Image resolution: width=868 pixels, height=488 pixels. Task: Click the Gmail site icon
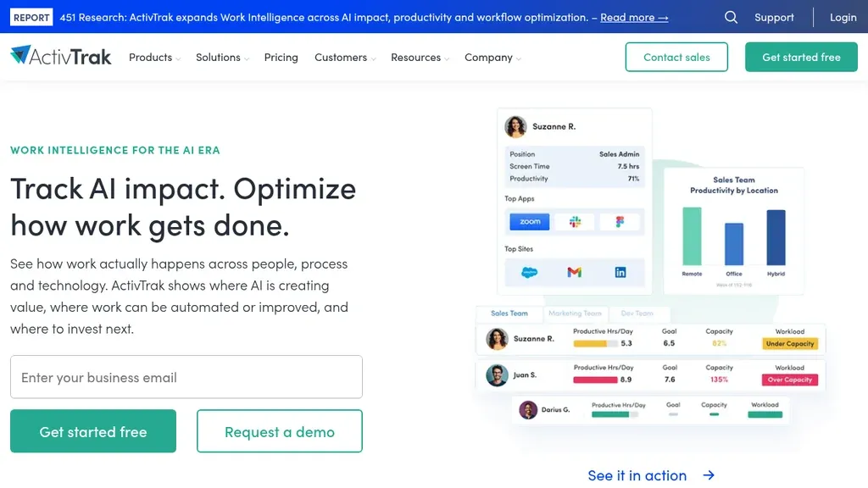pos(575,272)
